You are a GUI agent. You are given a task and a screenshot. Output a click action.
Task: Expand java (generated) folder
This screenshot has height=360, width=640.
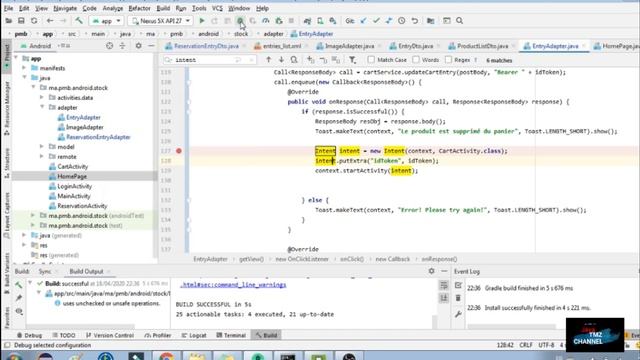24,235
